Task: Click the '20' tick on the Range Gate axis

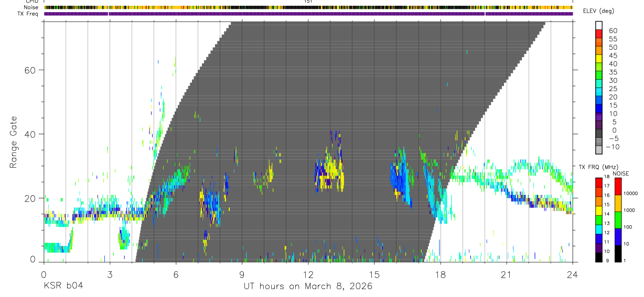Action: (30, 199)
